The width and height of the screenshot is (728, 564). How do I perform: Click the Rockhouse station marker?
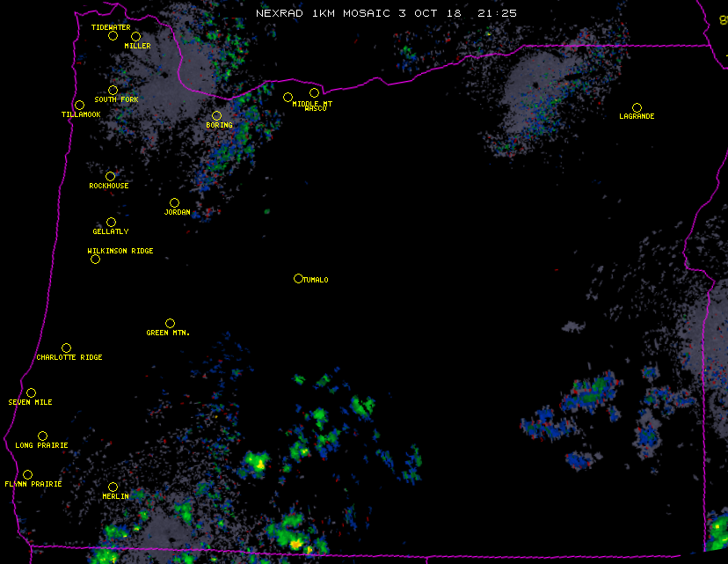[x=110, y=176]
